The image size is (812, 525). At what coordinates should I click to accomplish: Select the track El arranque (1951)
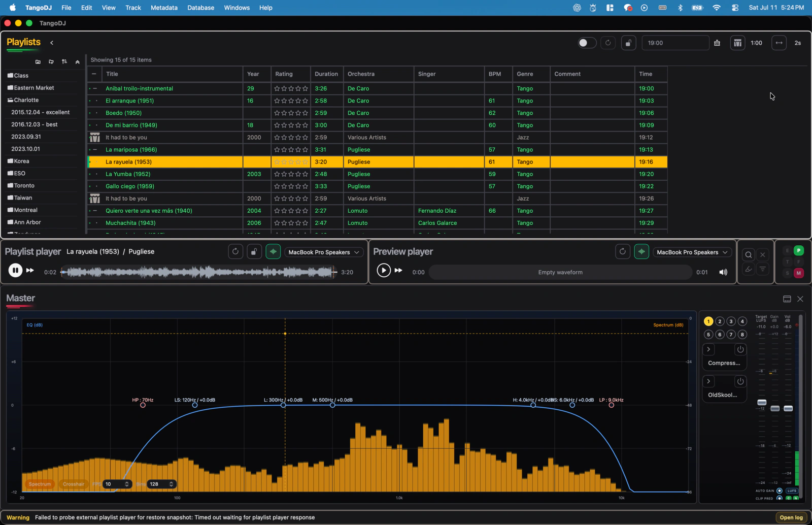(129, 101)
